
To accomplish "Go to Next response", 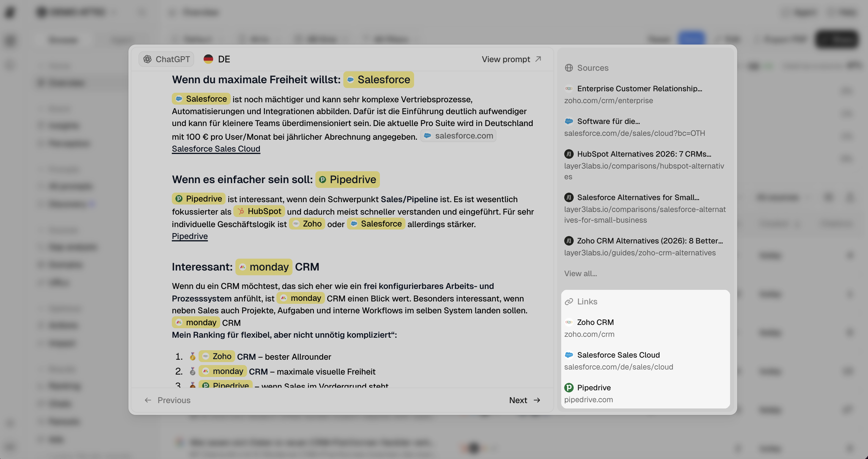I will [x=525, y=400].
